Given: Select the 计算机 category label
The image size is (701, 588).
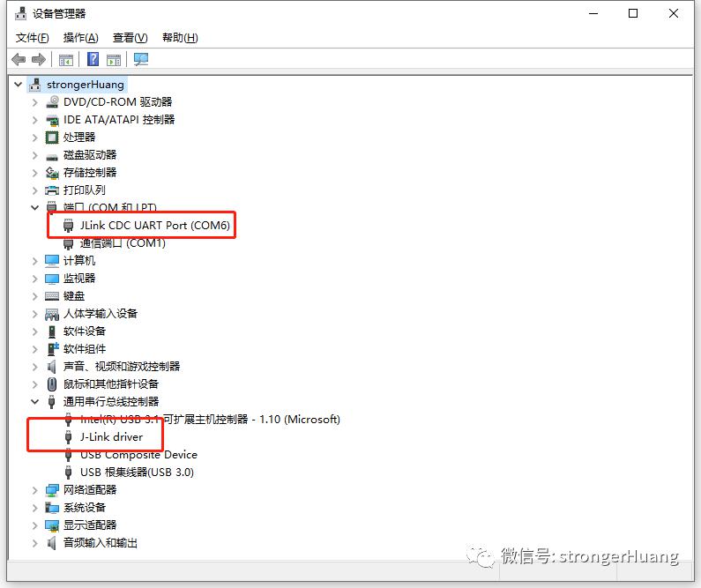Looking at the screenshot, I should tap(79, 260).
